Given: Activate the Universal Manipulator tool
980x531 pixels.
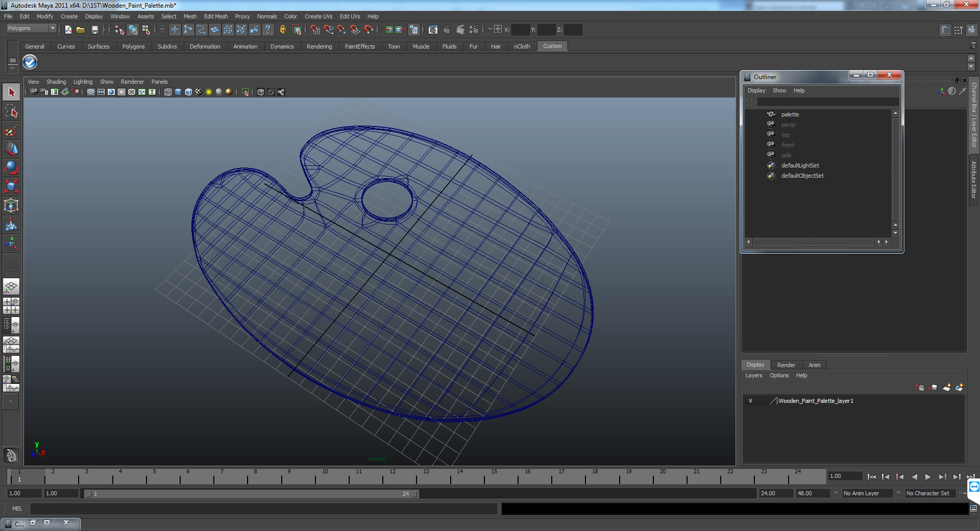Looking at the screenshot, I should (x=11, y=205).
